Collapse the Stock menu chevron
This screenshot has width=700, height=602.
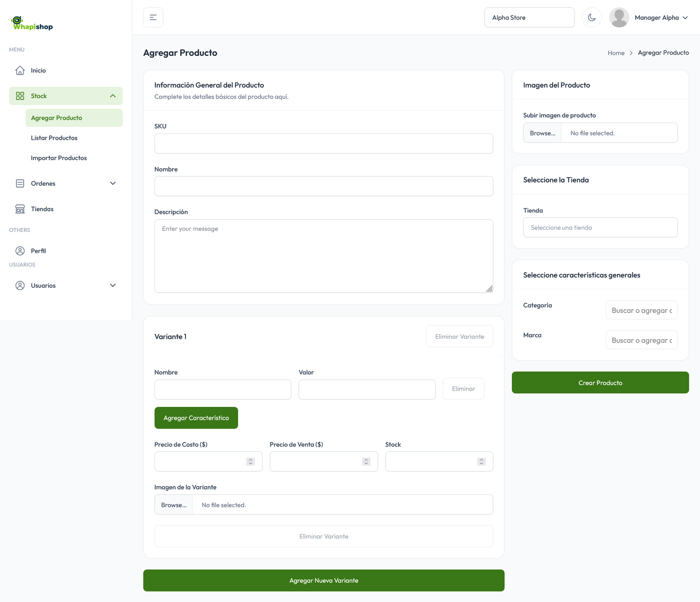113,96
